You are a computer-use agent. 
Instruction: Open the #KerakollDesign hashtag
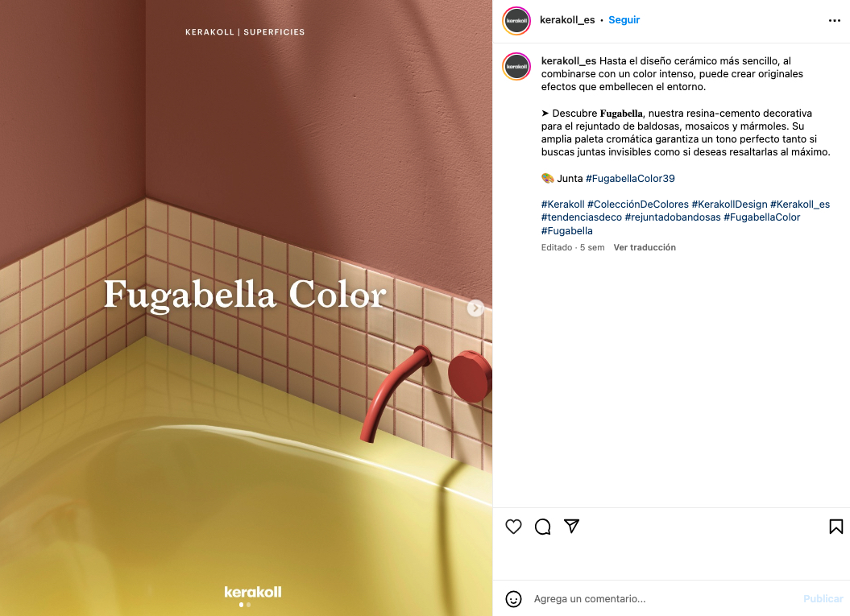729,205
